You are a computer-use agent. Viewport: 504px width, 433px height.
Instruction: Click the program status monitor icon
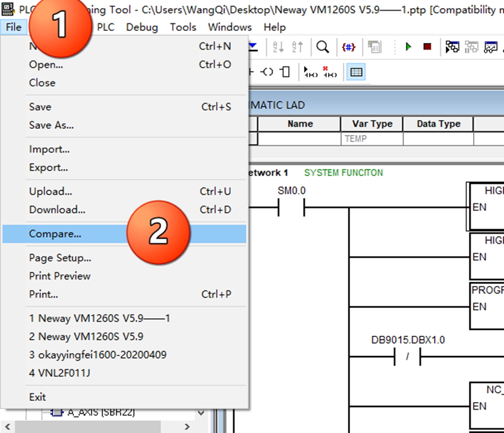(x=452, y=47)
